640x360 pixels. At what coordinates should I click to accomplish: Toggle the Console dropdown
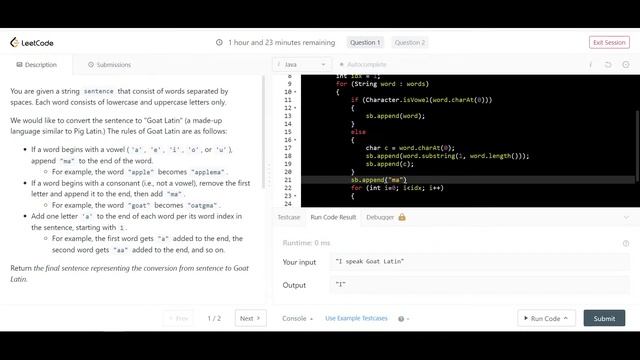298,318
